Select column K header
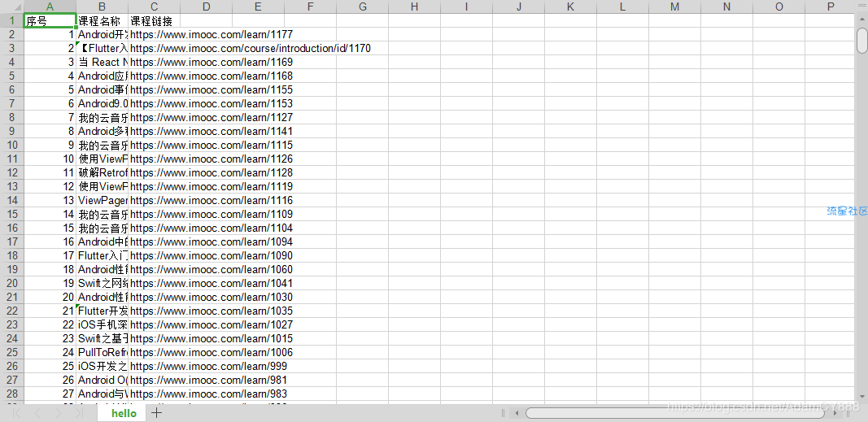This screenshot has height=422, width=868. coord(570,7)
